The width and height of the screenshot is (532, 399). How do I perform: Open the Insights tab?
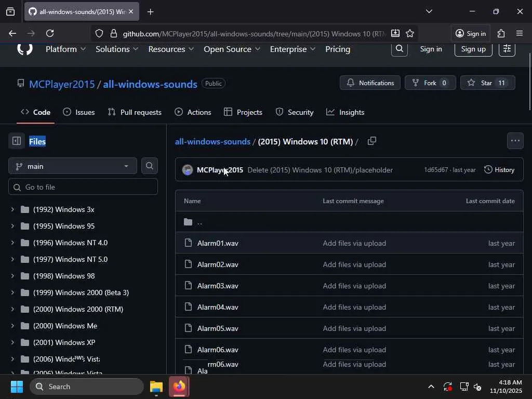[x=345, y=112]
